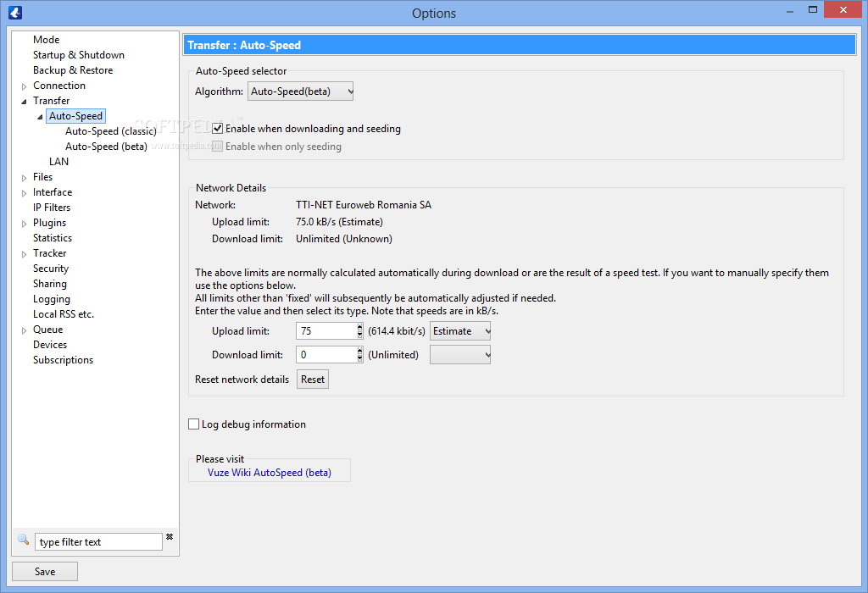Select the Auto-Speed tree item
The height and width of the screenshot is (593, 868).
[x=75, y=115]
